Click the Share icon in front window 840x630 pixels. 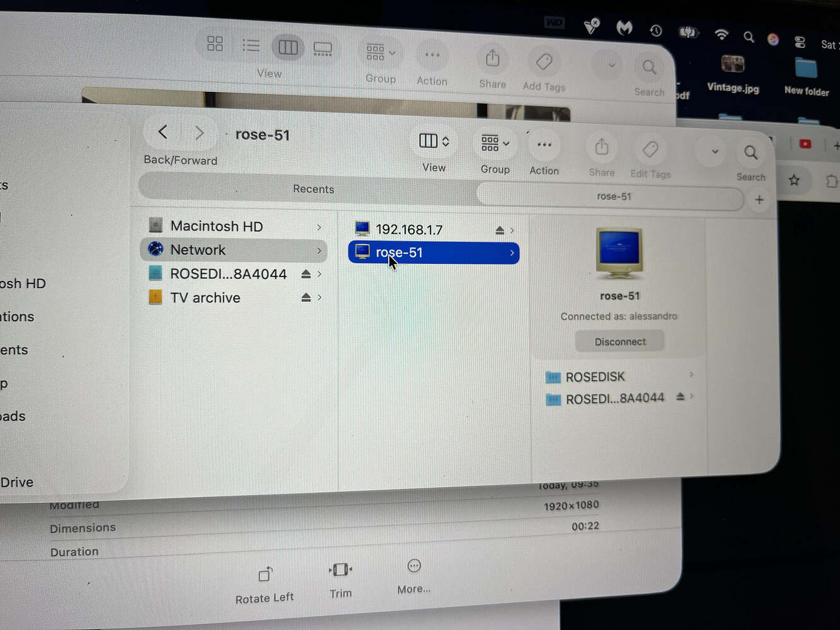pyautogui.click(x=601, y=148)
